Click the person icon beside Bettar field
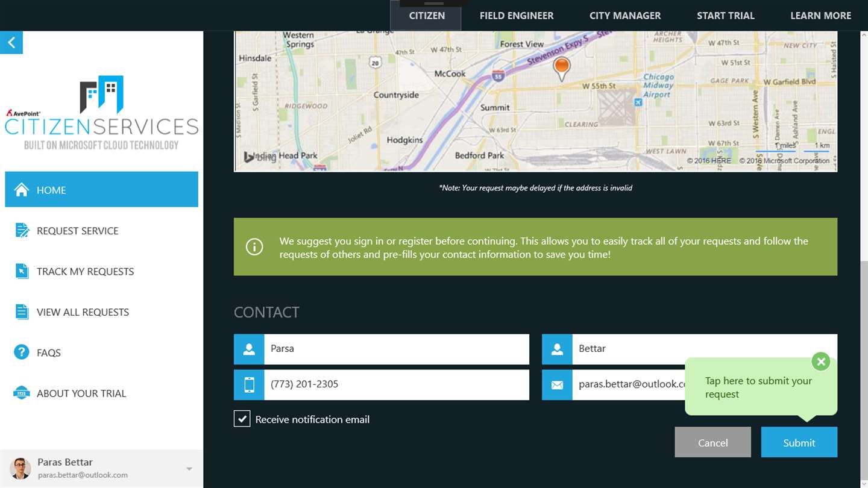This screenshot has width=868, height=488. [557, 349]
